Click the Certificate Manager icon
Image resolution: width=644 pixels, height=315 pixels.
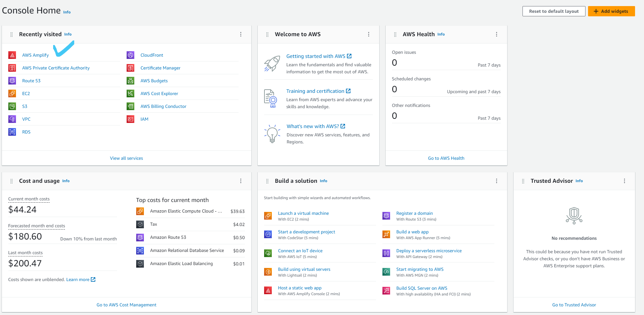tap(130, 68)
